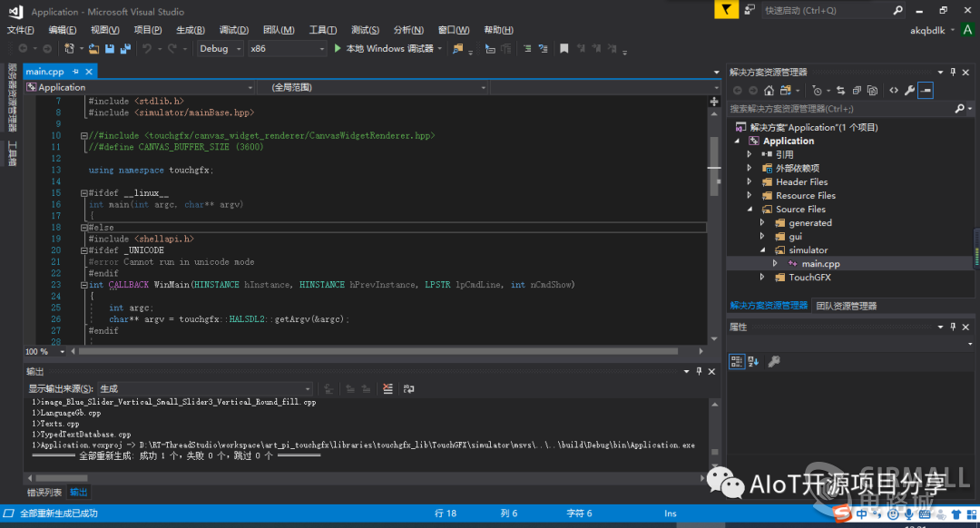Click the undo toolbar icon

click(147, 49)
